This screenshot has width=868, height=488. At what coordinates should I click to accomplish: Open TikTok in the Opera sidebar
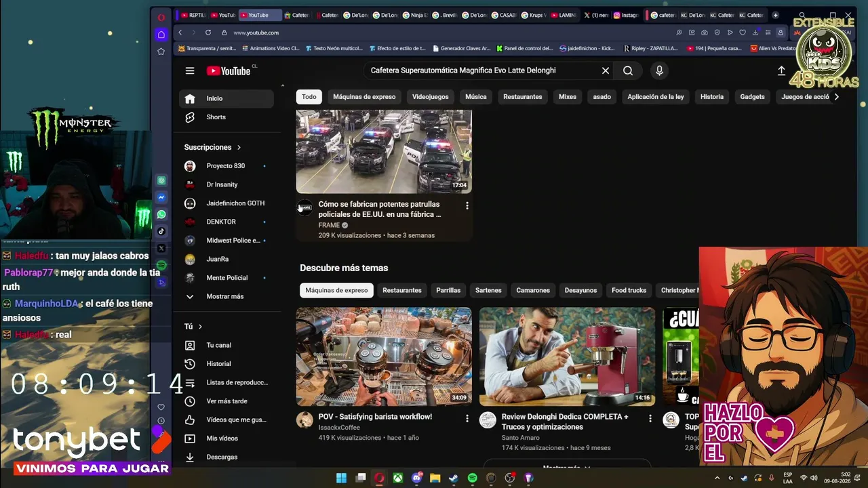coord(161,231)
